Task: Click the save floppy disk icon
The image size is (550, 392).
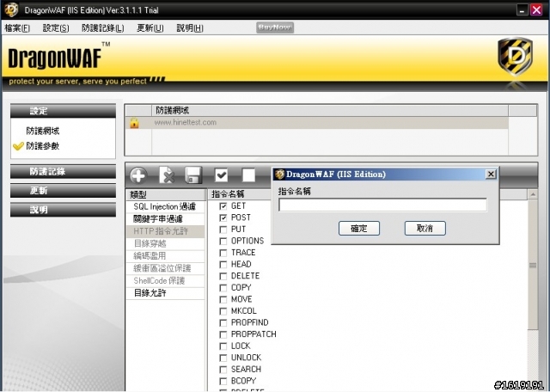Action: point(193,175)
